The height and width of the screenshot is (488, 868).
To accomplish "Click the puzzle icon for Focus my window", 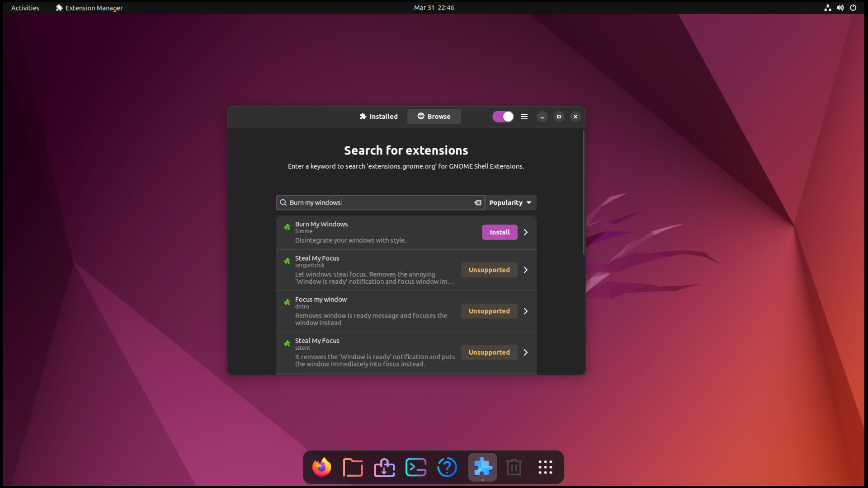I will coord(287,302).
